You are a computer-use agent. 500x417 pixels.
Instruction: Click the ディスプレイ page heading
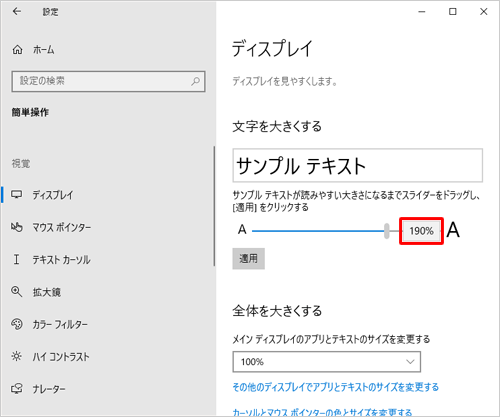point(272,49)
